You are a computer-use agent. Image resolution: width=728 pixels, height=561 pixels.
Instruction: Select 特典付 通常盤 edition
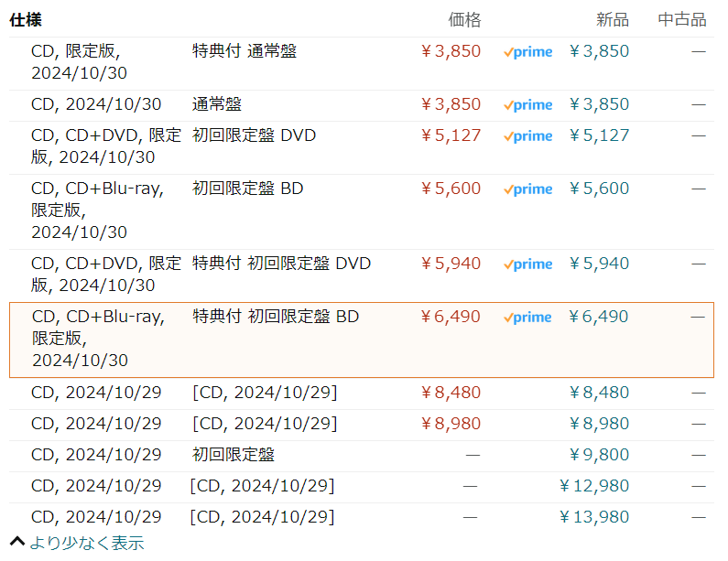[x=244, y=51]
